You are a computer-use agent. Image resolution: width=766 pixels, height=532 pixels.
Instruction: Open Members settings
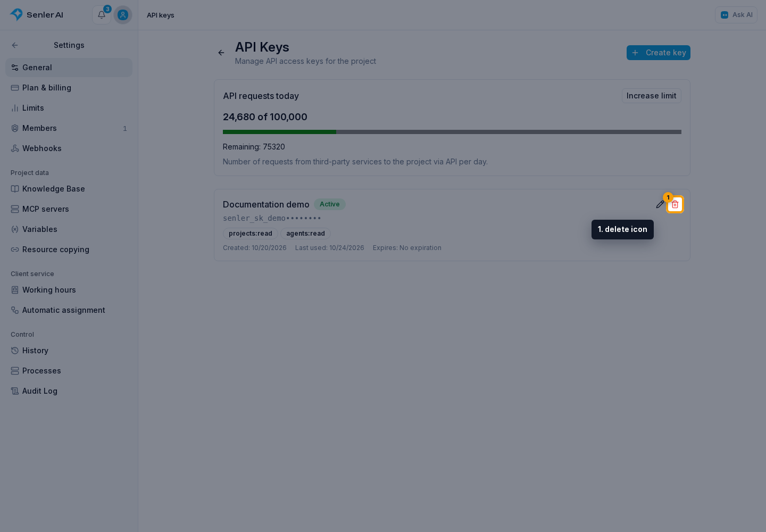pos(69,128)
